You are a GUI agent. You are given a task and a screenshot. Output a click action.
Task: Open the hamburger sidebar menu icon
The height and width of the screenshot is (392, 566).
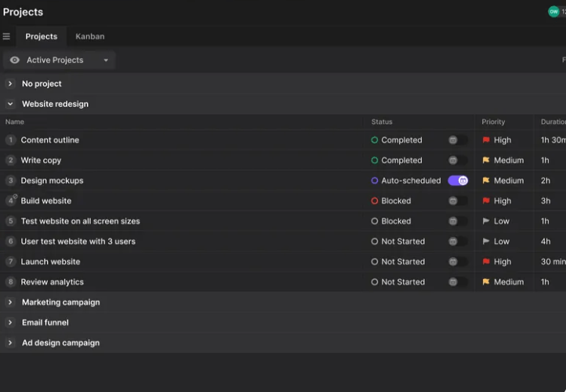pyautogui.click(x=6, y=37)
